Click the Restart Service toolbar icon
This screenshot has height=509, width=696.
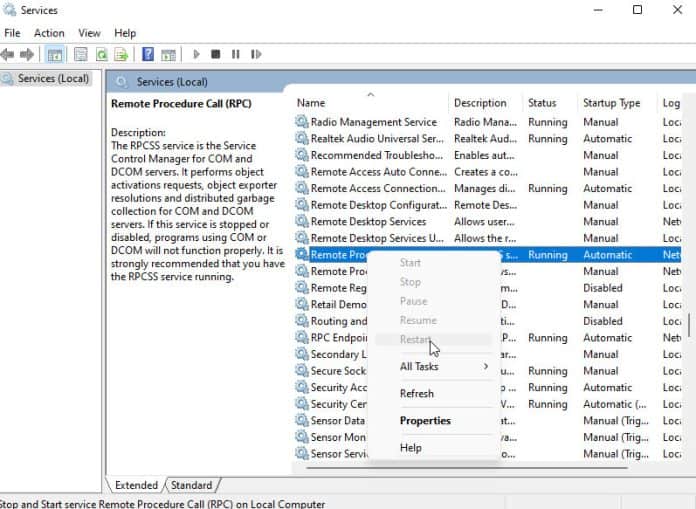pyautogui.click(x=255, y=54)
